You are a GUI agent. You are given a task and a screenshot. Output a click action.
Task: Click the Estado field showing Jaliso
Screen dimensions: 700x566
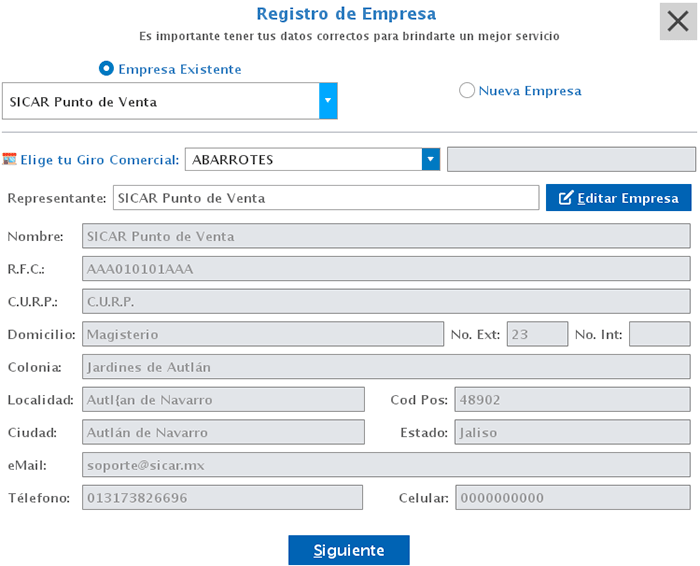(x=573, y=432)
